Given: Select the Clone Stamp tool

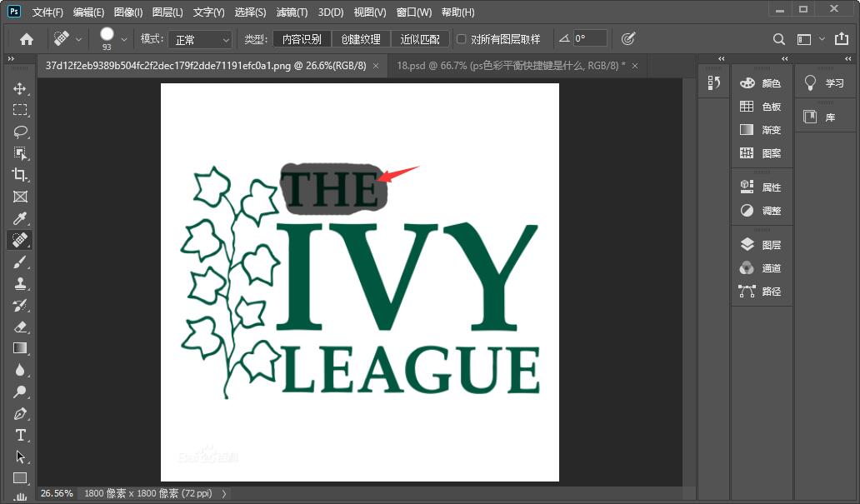Looking at the screenshot, I should (x=20, y=283).
